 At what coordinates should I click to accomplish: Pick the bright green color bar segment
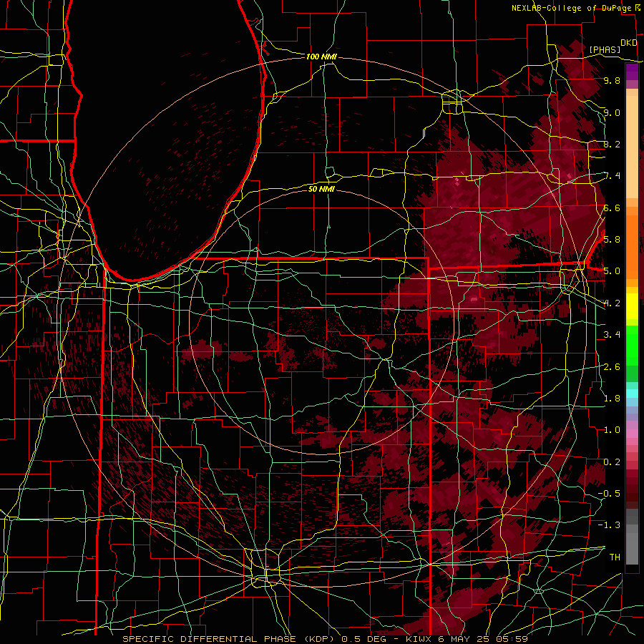(x=632, y=345)
